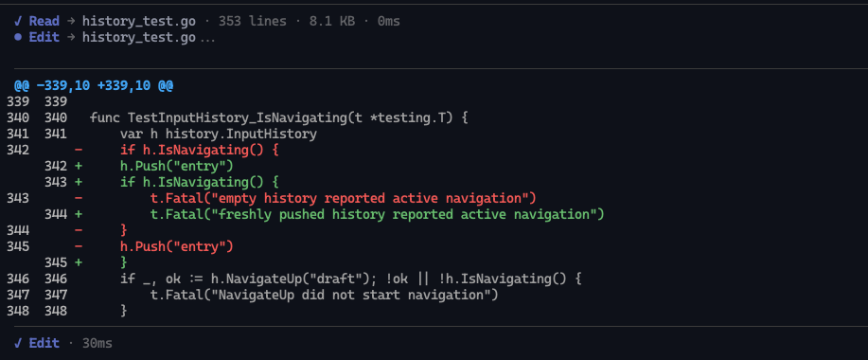Click the '353 lines' file info text
868x360 pixels.
[252, 21]
